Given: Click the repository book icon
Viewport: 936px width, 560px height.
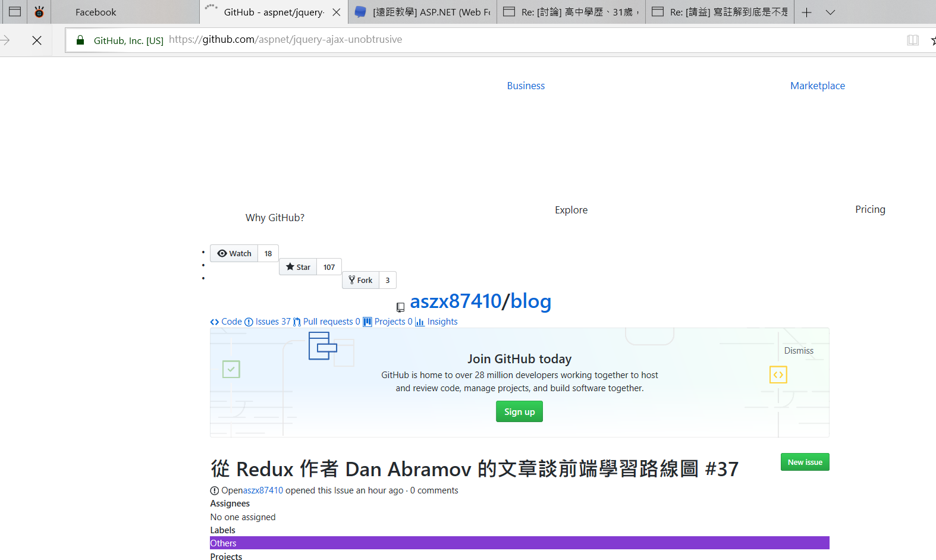Looking at the screenshot, I should [x=400, y=307].
